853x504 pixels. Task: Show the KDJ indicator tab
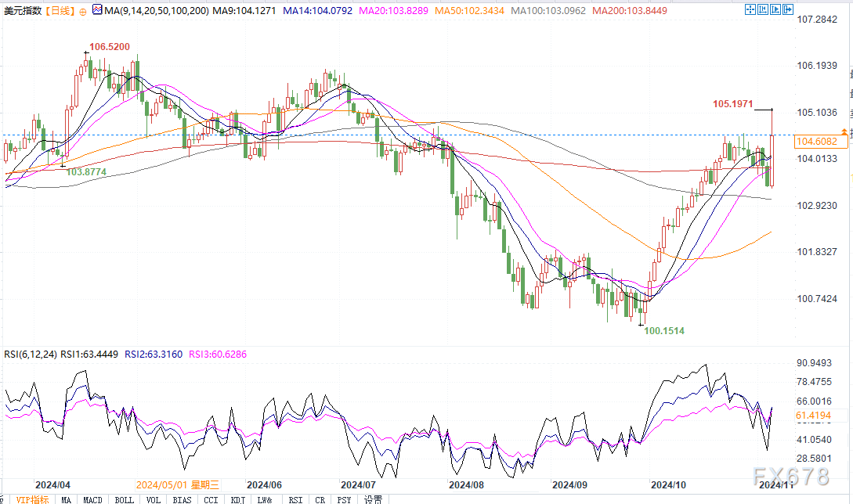[x=238, y=499]
